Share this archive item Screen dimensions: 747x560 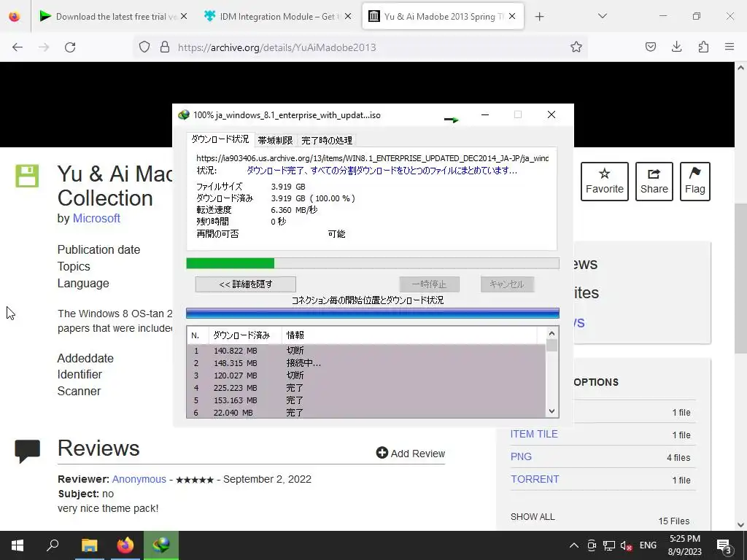(x=654, y=182)
